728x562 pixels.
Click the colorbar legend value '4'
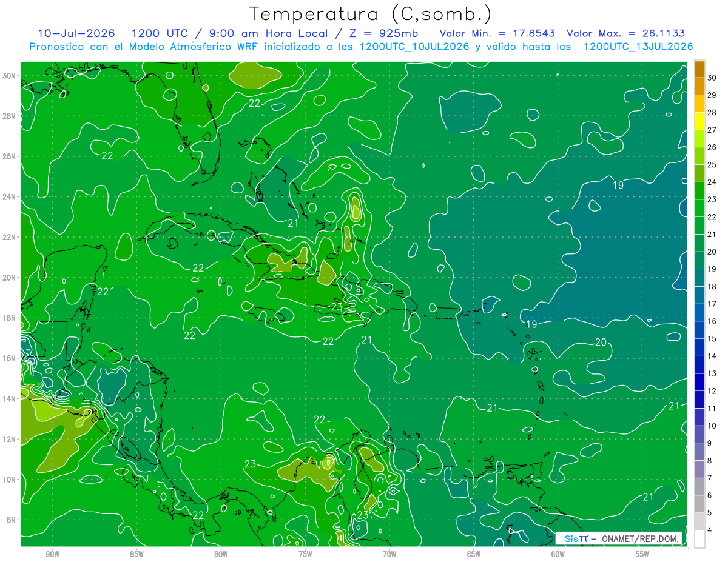pyautogui.click(x=710, y=530)
